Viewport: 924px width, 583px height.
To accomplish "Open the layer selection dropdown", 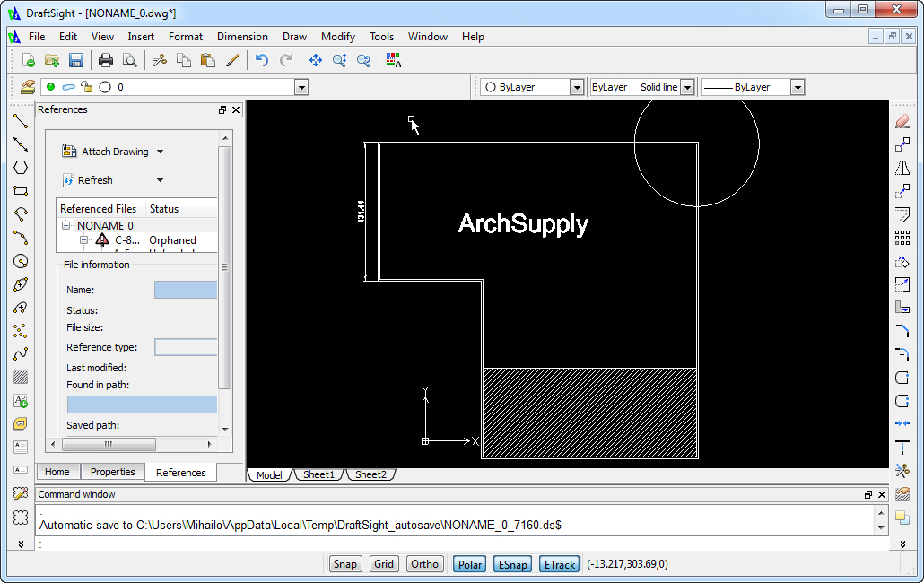I will click(x=301, y=88).
